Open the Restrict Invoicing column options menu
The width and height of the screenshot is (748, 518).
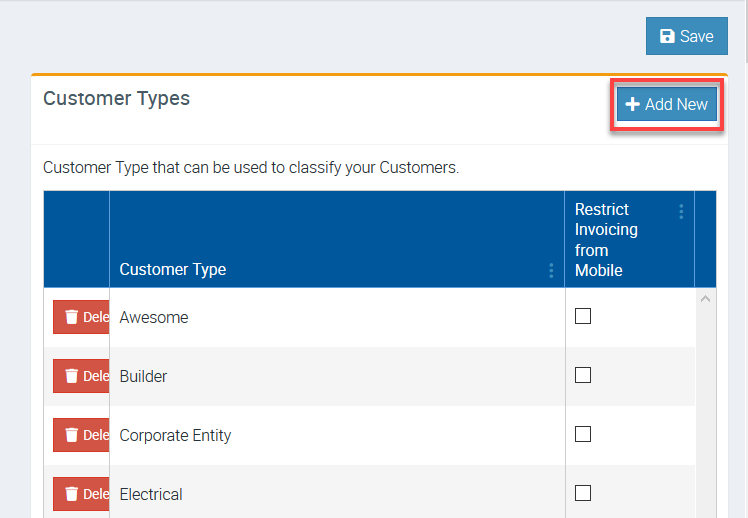(681, 211)
